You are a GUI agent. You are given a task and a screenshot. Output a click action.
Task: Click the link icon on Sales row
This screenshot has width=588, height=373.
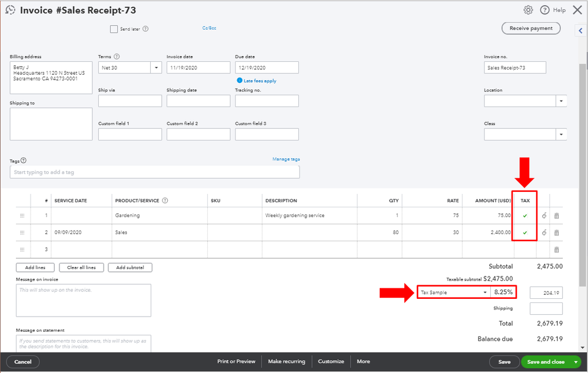[x=544, y=232]
